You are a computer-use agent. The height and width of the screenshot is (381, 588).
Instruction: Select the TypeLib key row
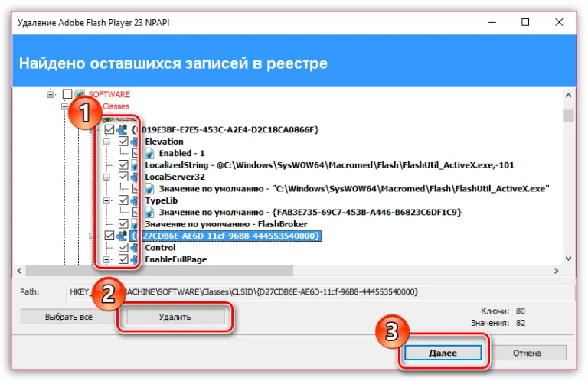(x=162, y=200)
